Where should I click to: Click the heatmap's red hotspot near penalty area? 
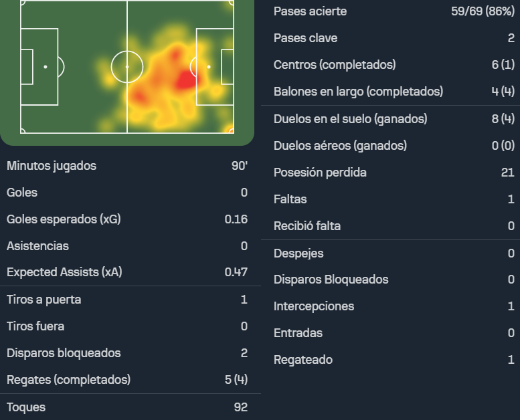click(186, 80)
